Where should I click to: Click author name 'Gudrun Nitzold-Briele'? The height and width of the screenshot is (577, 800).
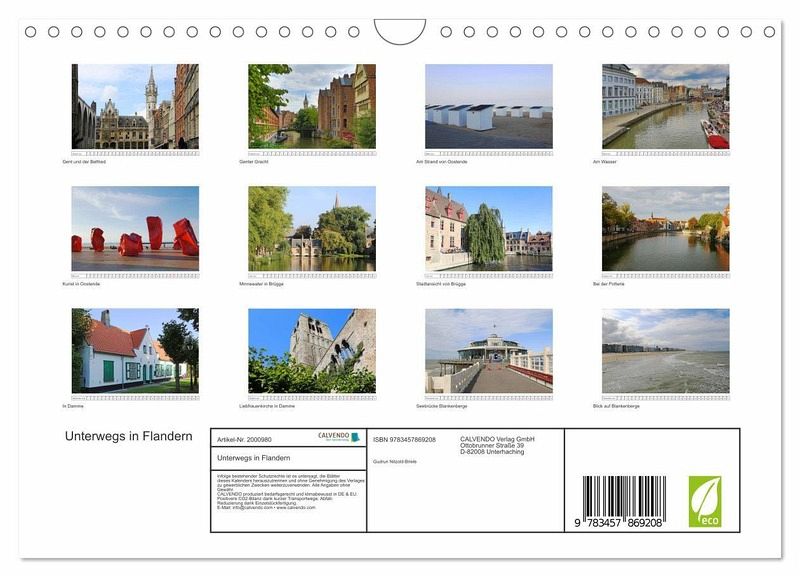[395, 462]
